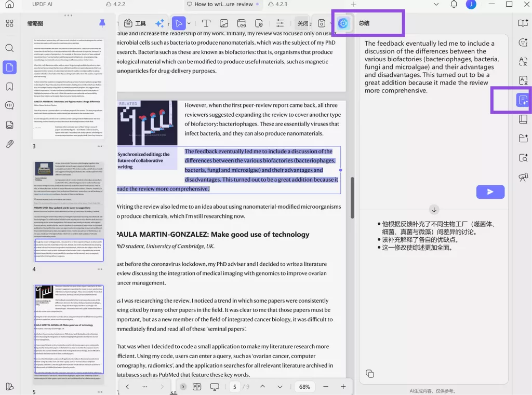The image size is (532, 395).
Task: Go to next page with down chevron
Action: (x=280, y=387)
